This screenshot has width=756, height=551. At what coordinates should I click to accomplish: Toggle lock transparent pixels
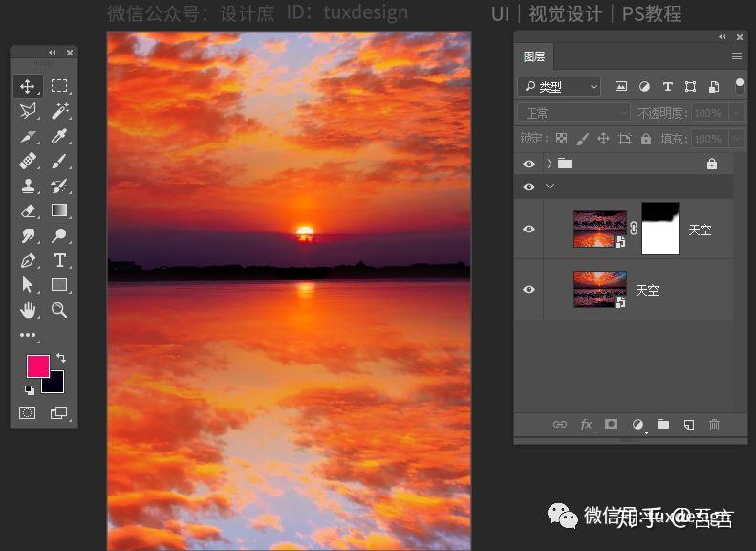click(561, 139)
